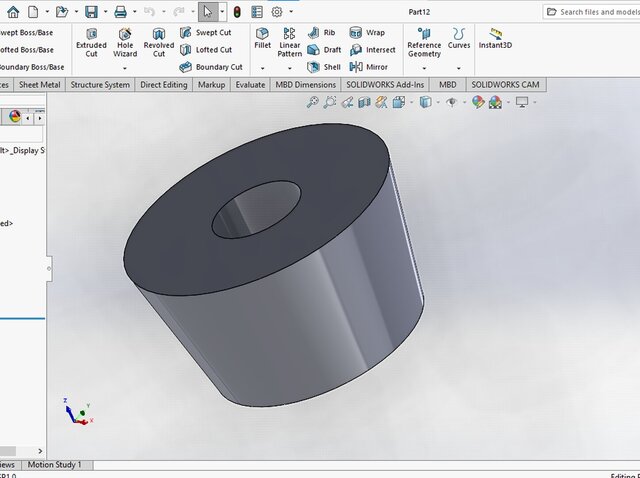Toggle Instant3D mode
The height and width of the screenshot is (478, 640).
point(495,38)
